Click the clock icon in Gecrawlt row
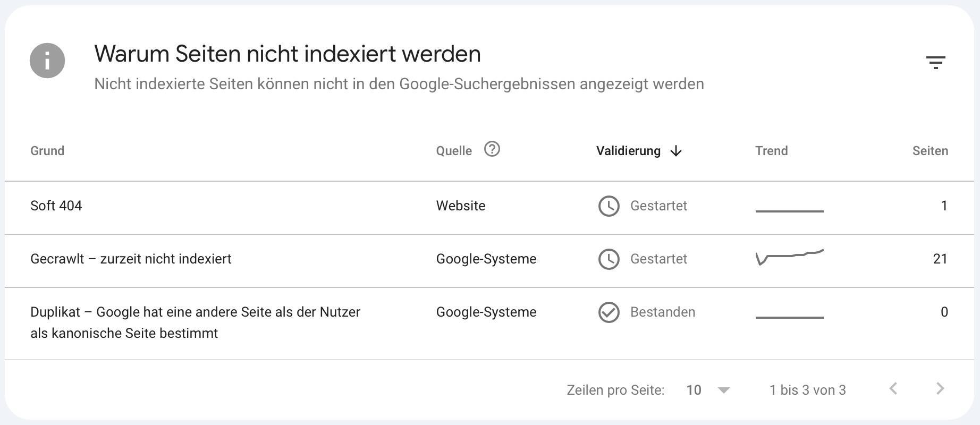The image size is (980, 425). pyautogui.click(x=609, y=259)
